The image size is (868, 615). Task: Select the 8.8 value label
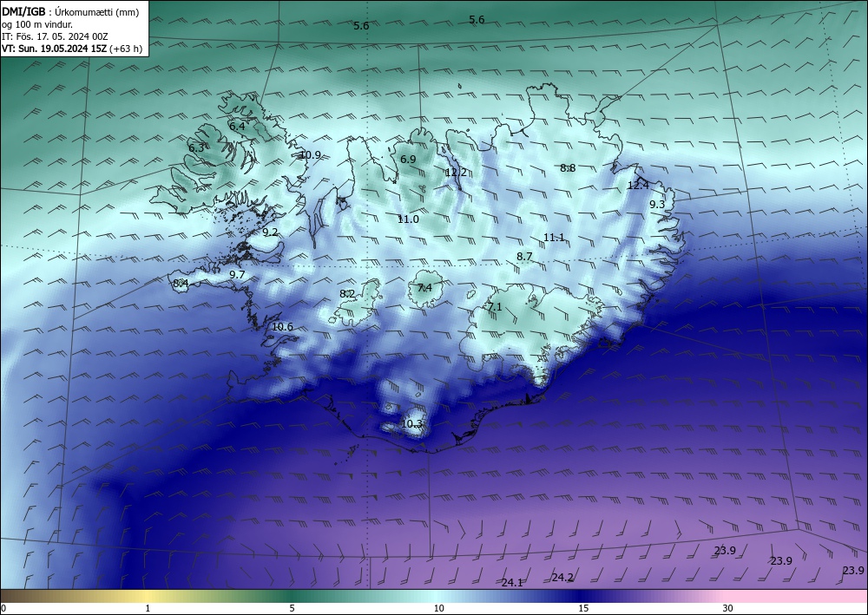(568, 168)
